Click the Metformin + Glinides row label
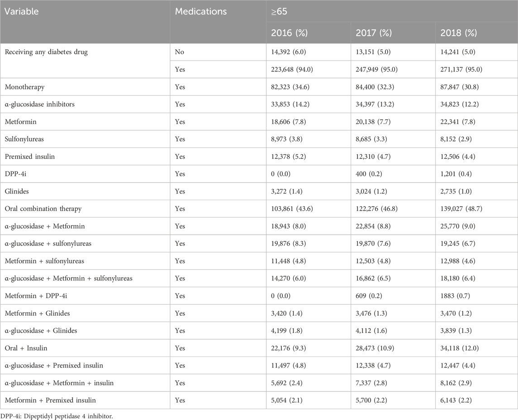This screenshot has height=420, width=518. (37, 313)
